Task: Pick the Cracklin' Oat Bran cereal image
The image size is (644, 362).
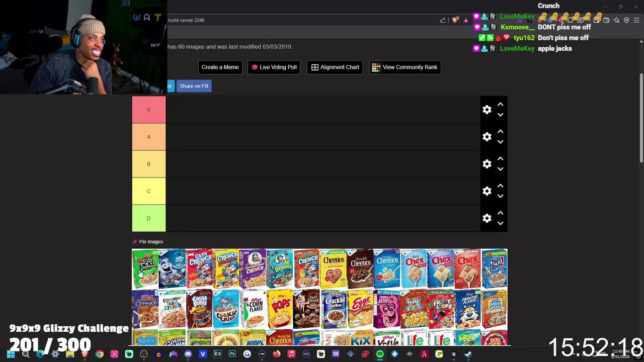Action: coord(333,309)
